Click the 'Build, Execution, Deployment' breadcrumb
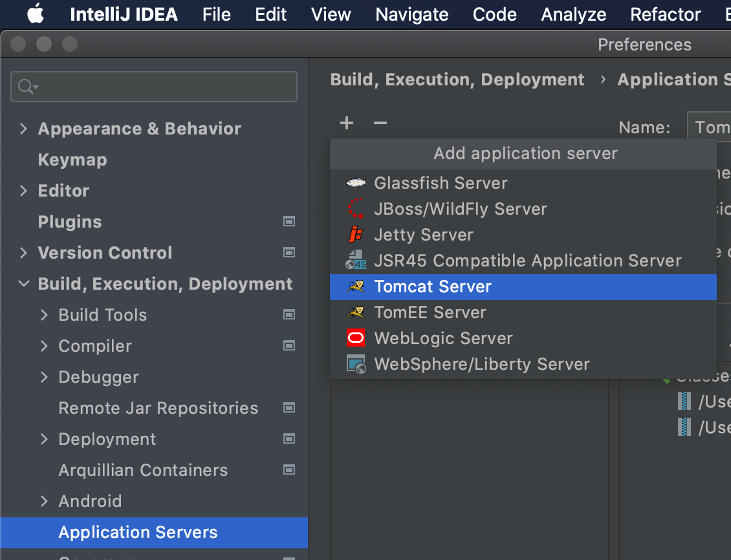The width and height of the screenshot is (731, 560). [457, 80]
